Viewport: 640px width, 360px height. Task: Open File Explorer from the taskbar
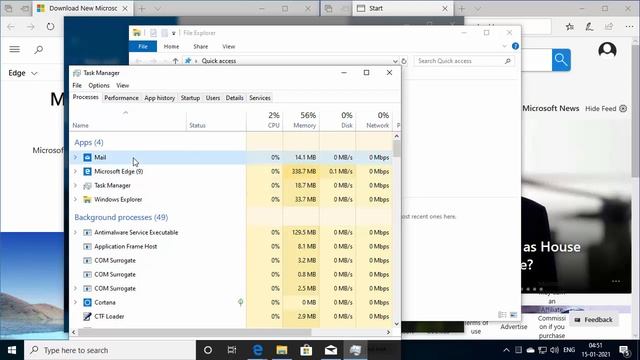[282, 350]
